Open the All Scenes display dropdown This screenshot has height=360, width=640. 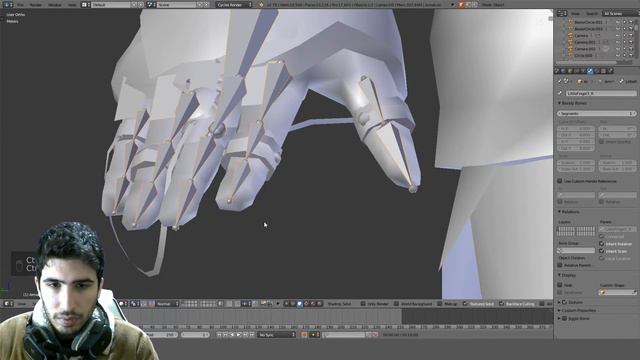tap(620, 13)
